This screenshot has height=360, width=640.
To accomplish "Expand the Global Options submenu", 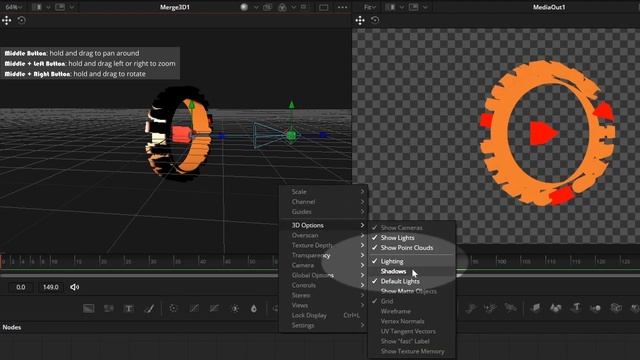I will coord(323,275).
